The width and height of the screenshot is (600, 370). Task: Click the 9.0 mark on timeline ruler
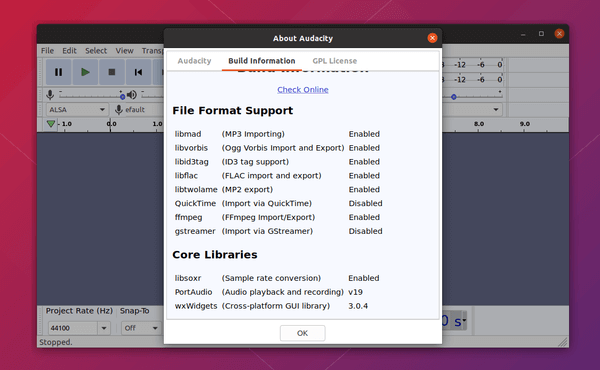point(525,124)
